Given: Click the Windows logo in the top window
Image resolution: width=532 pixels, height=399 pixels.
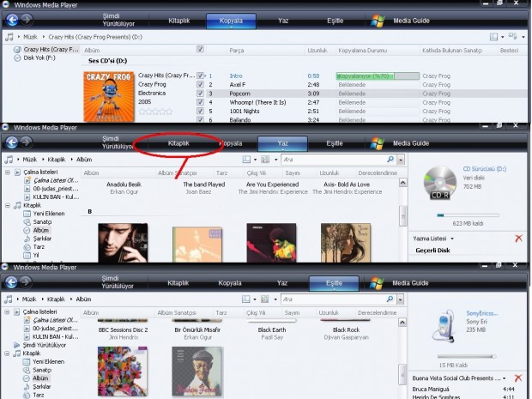Looking at the screenshot, I should (x=378, y=21).
